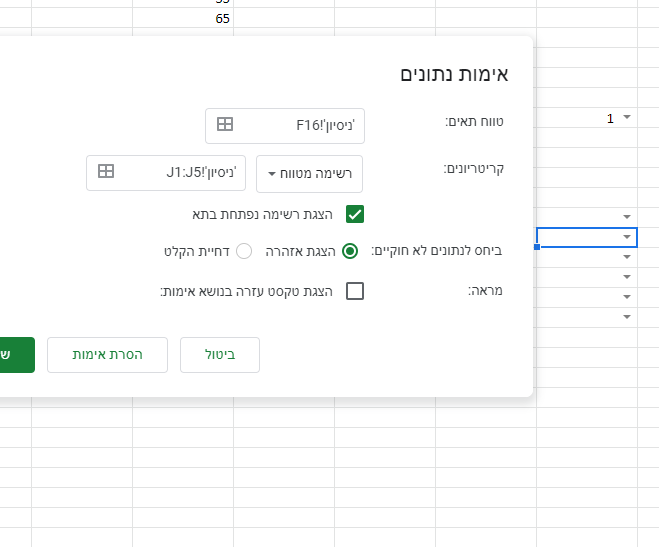Click the grid icon in the cell range field

pyautogui.click(x=225, y=125)
